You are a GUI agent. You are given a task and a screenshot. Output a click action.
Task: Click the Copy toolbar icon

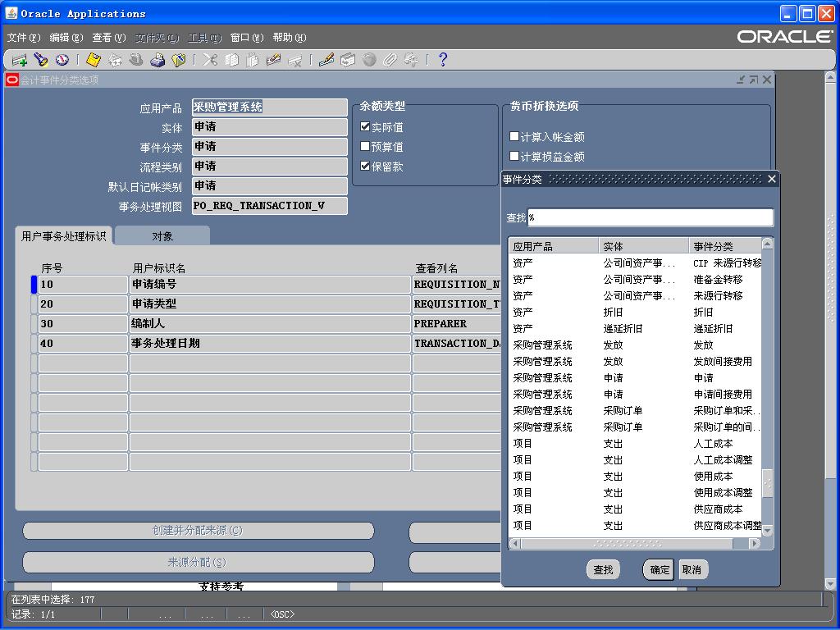click(x=231, y=60)
